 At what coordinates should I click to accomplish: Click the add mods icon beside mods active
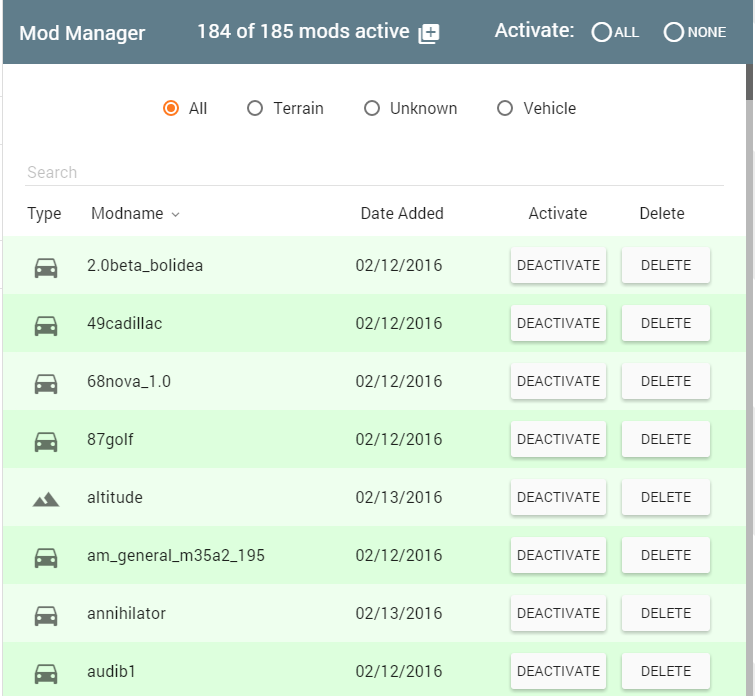pyautogui.click(x=429, y=33)
